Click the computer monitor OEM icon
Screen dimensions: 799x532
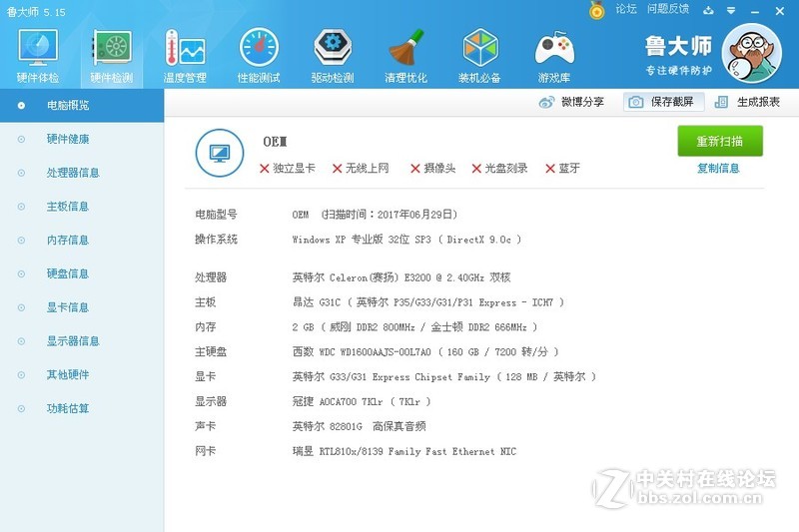(220, 153)
